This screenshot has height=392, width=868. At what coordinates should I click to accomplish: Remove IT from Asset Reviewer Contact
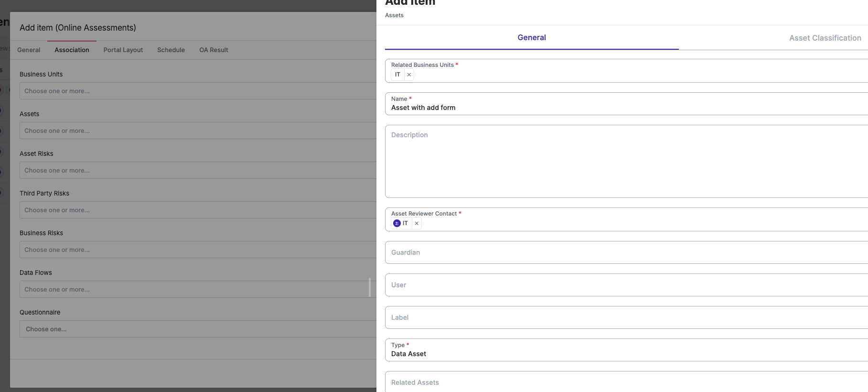(417, 223)
